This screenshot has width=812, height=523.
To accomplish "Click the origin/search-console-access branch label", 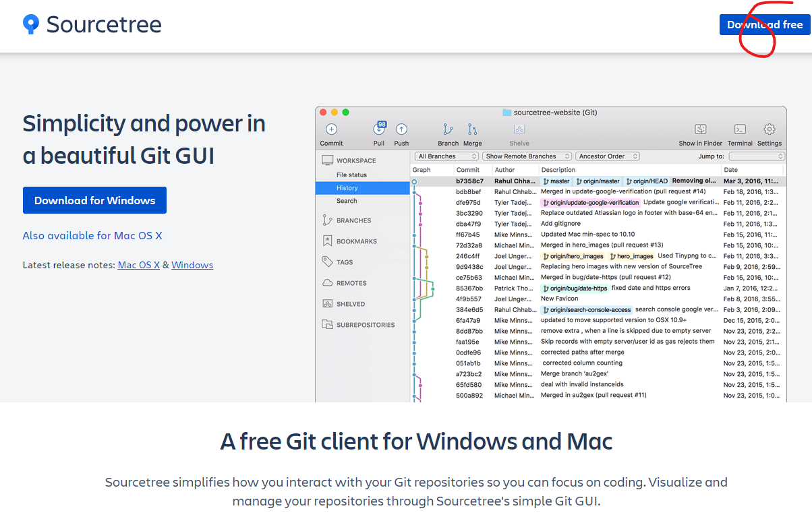I will (x=587, y=310).
